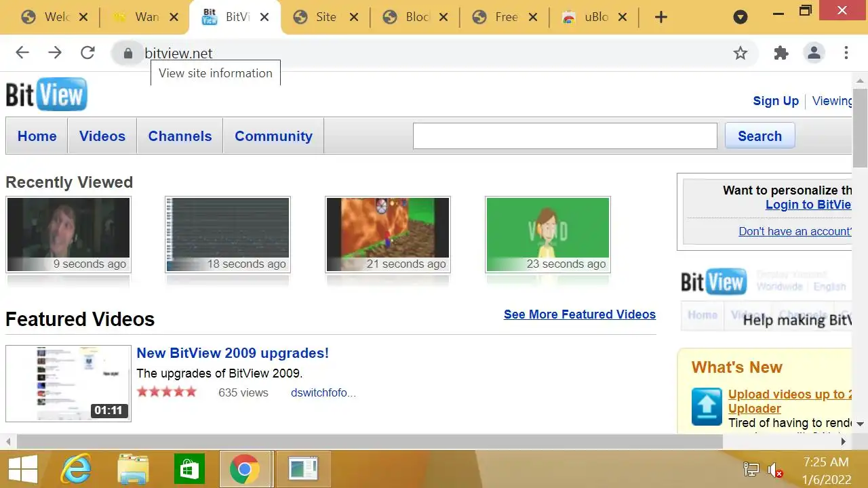Screen dimensions: 868x488
Task: Click the Sign Up link
Action: [x=776, y=101]
